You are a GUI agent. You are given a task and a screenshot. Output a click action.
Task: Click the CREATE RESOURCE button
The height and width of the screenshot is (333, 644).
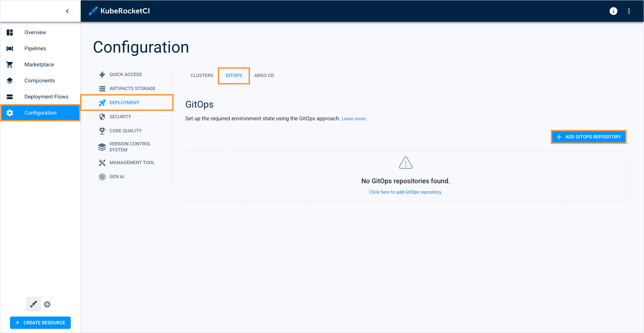[x=40, y=322]
